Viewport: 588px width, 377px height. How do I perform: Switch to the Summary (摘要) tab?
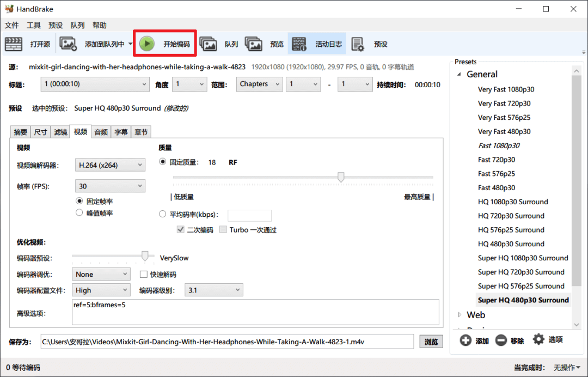pyautogui.click(x=20, y=132)
